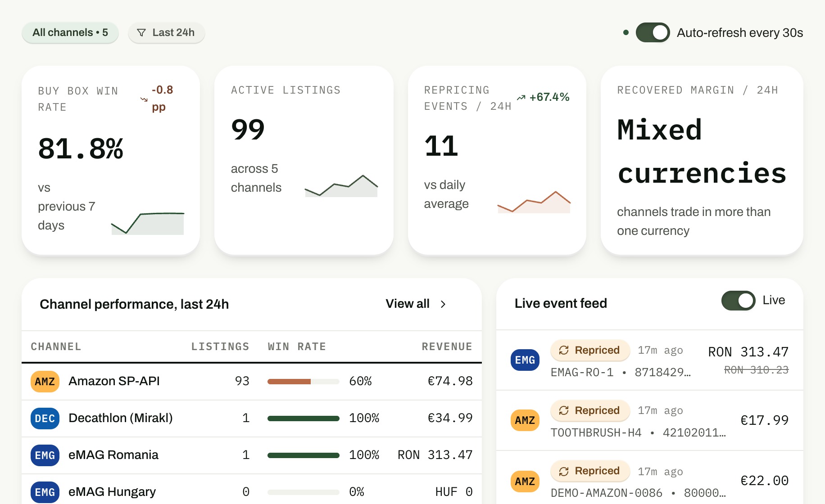The height and width of the screenshot is (504, 825).
Task: Click Decathlon revenue €34.99
Action: pyautogui.click(x=450, y=418)
